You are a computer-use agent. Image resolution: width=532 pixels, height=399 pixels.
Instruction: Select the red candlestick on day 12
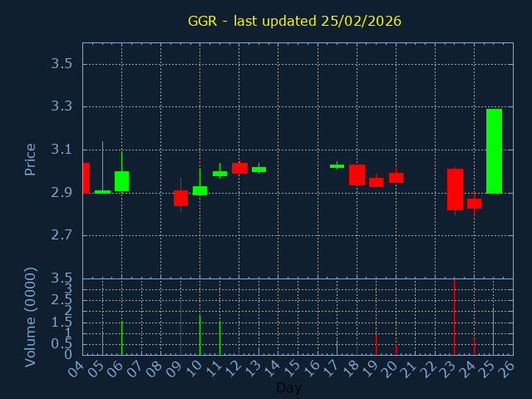pos(239,168)
